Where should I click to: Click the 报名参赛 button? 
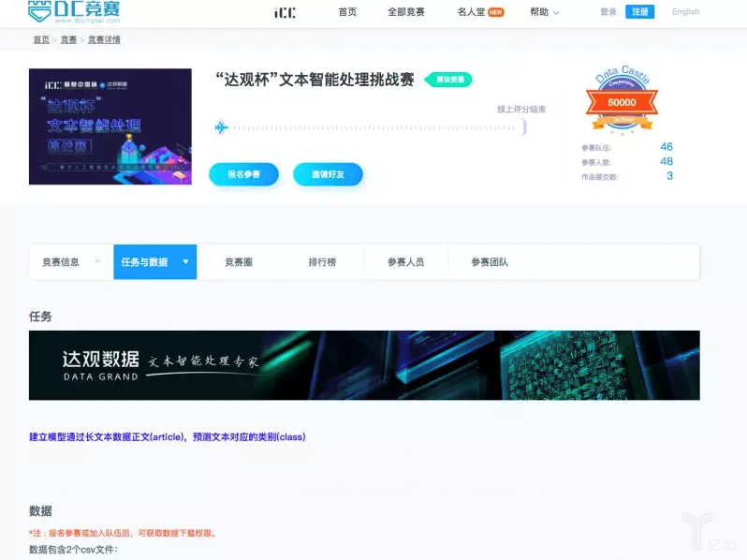244,174
